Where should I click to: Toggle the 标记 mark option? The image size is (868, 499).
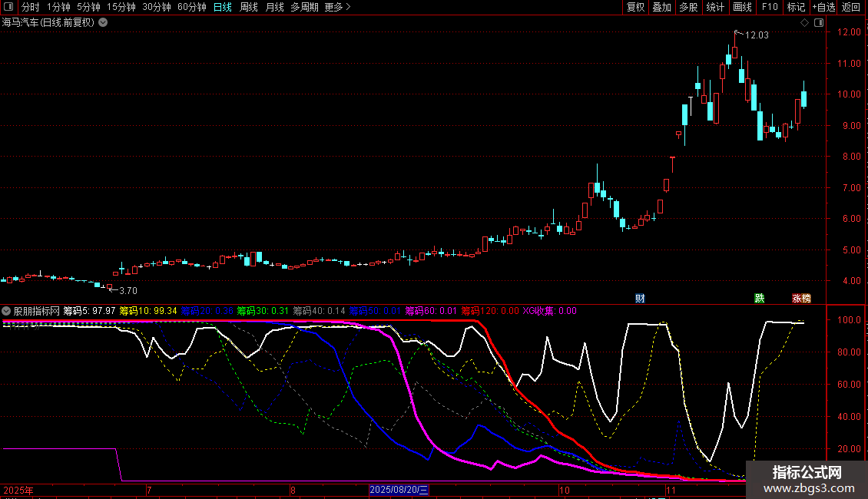pyautogui.click(x=796, y=8)
